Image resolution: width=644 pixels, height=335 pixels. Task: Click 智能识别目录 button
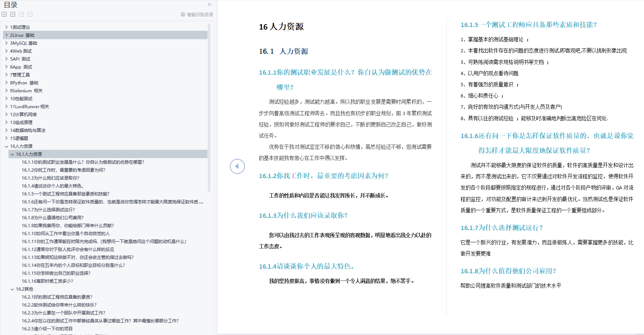tap(197, 14)
